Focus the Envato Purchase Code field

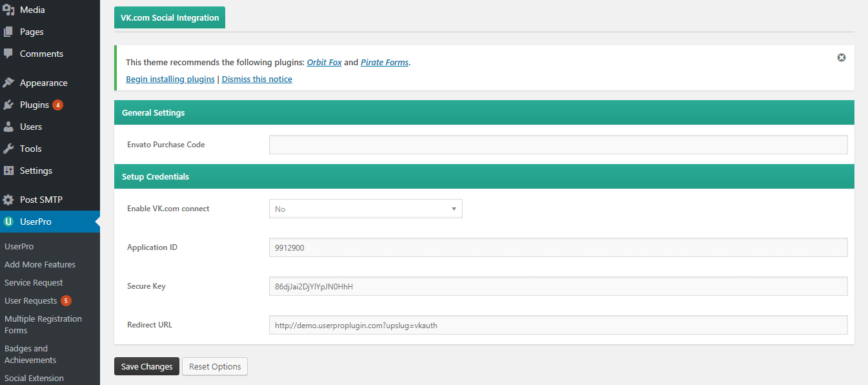(x=558, y=145)
